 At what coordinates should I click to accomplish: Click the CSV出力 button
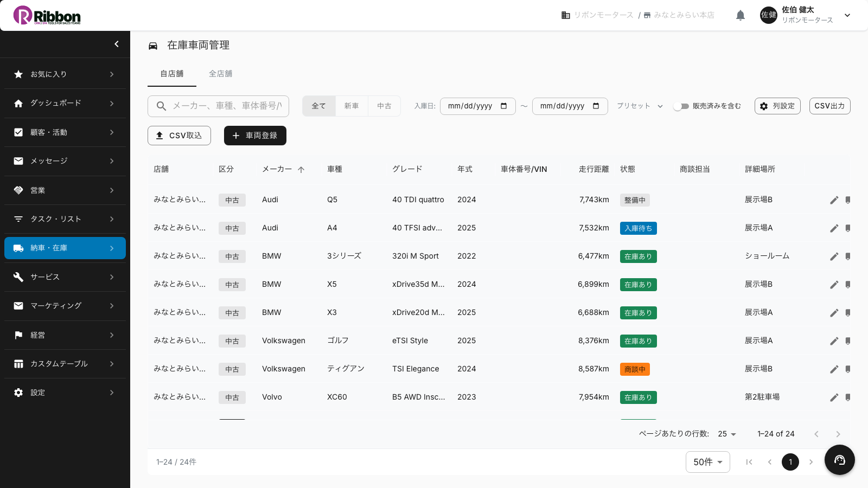[x=829, y=106]
